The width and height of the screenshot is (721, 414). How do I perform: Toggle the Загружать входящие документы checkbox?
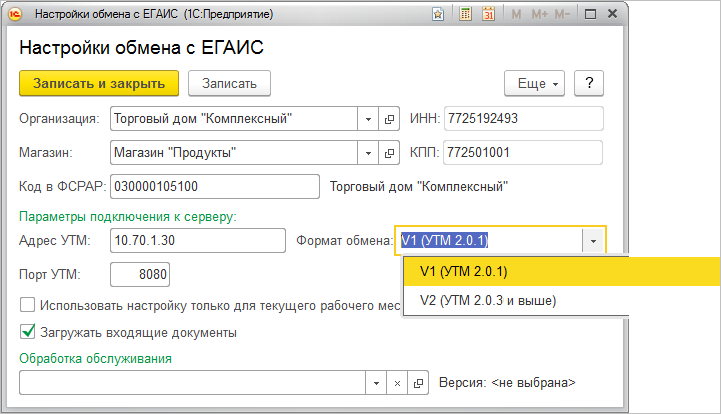(x=28, y=332)
